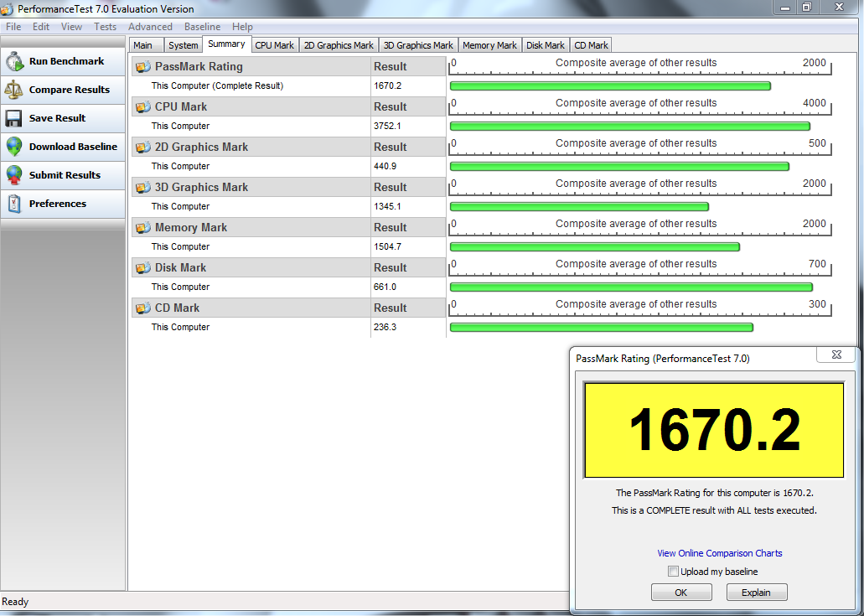Click the Save Result icon
The height and width of the screenshot is (616, 864).
[x=15, y=118]
